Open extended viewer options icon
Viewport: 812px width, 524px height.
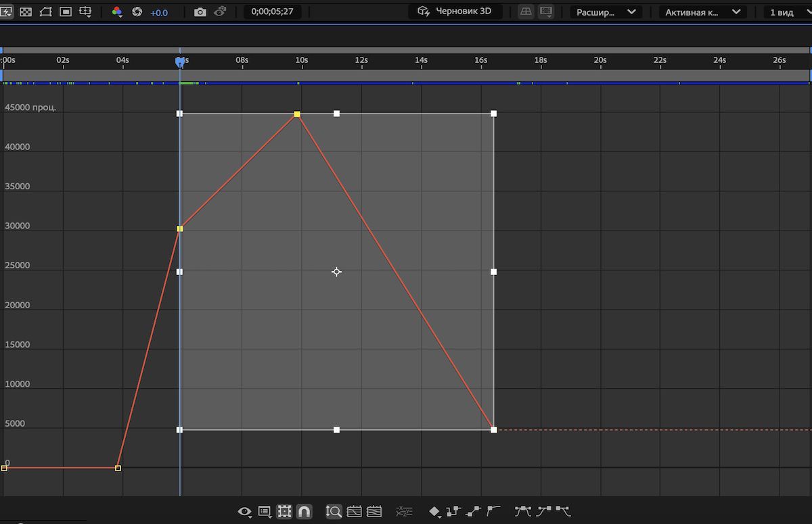click(545, 11)
